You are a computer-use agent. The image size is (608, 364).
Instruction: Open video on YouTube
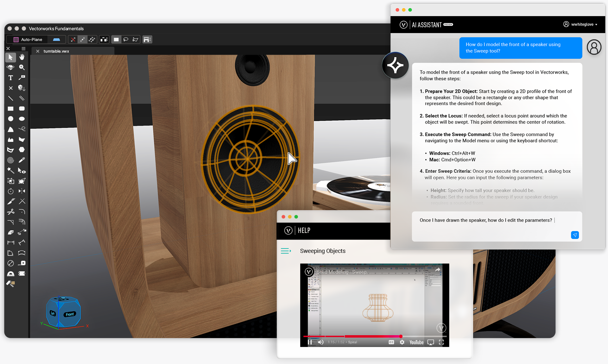tap(416, 342)
